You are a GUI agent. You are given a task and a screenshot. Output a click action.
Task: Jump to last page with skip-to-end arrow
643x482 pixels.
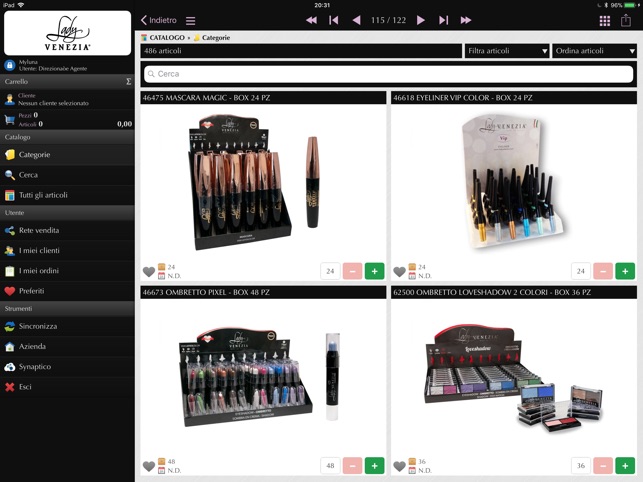(443, 20)
